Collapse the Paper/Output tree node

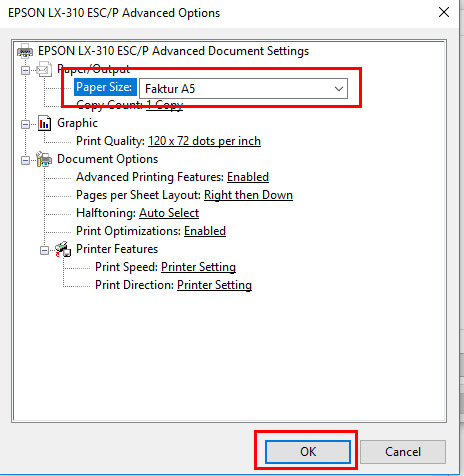click(x=25, y=70)
